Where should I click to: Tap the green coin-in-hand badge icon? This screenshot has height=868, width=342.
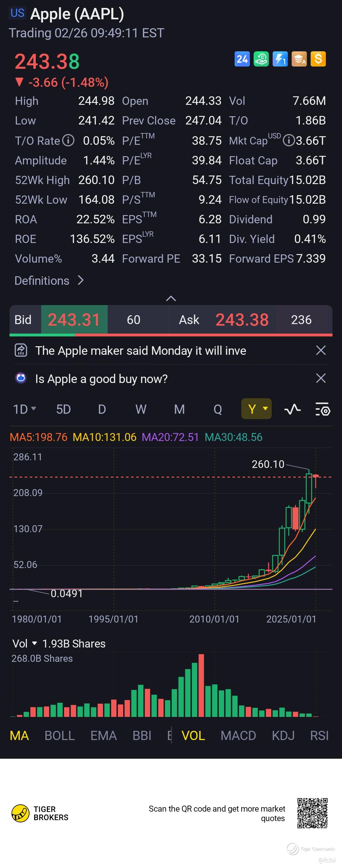coord(261,59)
